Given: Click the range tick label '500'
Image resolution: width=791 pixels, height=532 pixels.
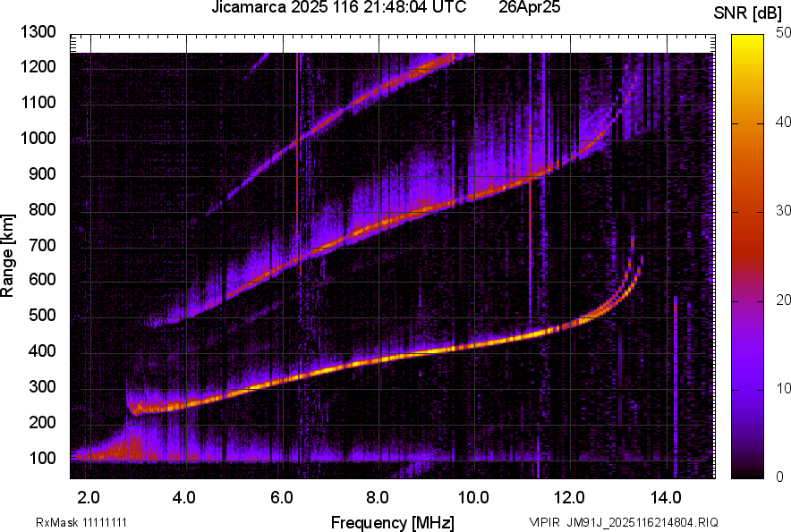Looking at the screenshot, I should pyautogui.click(x=42, y=315).
